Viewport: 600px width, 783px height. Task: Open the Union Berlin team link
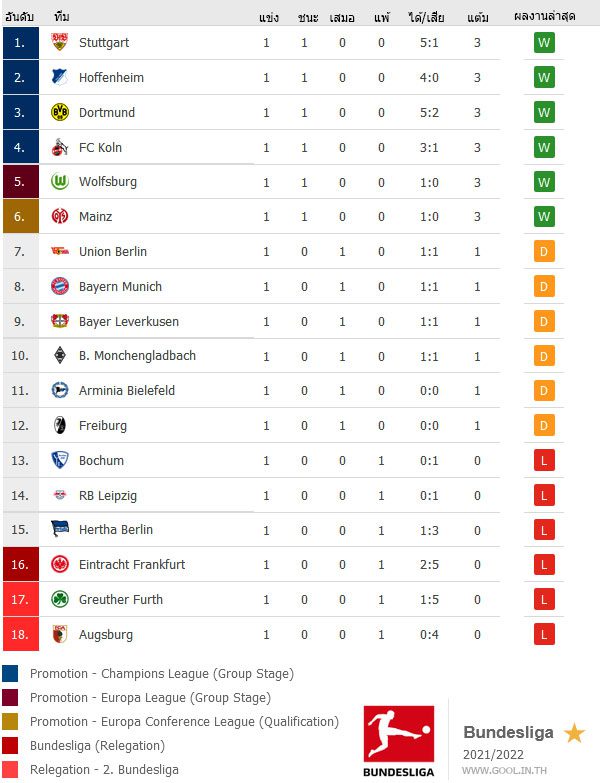(113, 251)
